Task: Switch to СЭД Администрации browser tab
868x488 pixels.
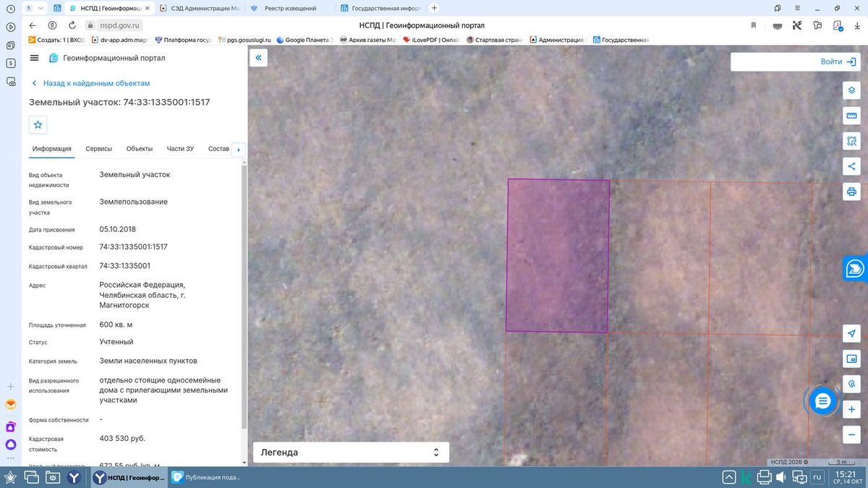Action: pyautogui.click(x=199, y=8)
